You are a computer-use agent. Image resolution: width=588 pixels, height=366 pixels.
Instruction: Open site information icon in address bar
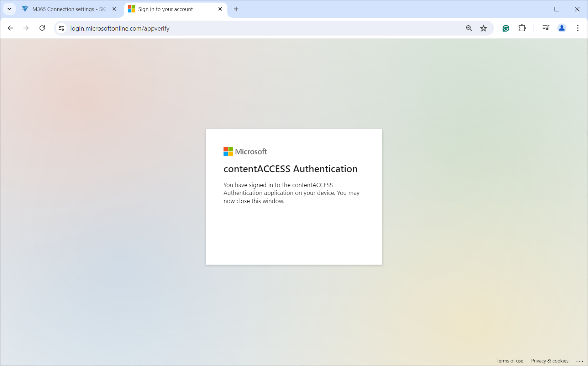(x=62, y=28)
